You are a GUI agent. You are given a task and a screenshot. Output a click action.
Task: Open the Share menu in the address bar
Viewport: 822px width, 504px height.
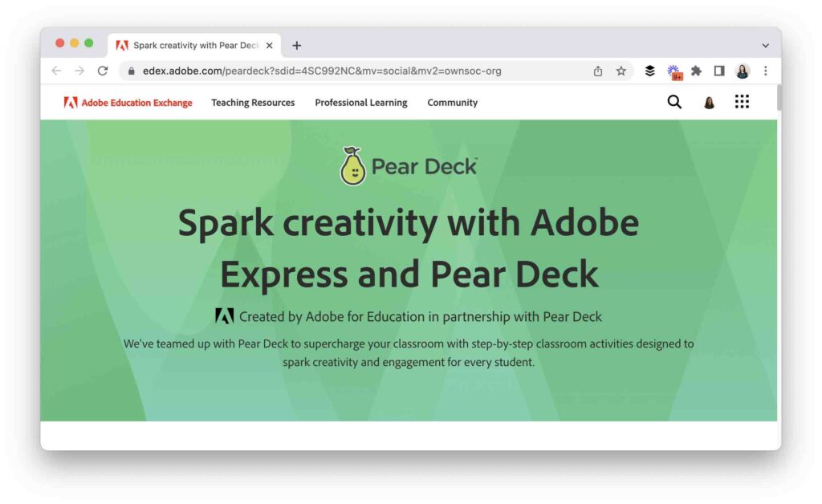tap(597, 71)
